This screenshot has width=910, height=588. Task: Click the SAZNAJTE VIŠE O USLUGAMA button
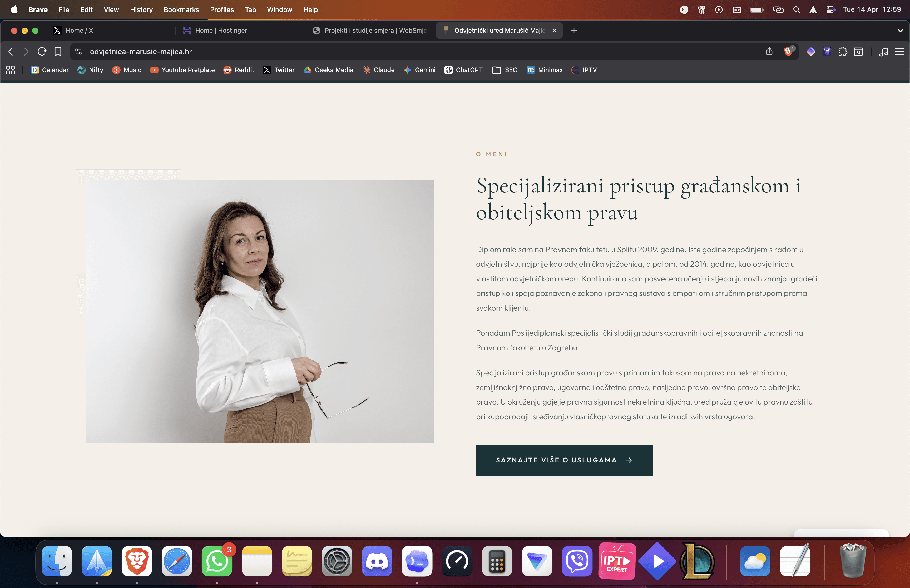pyautogui.click(x=564, y=460)
